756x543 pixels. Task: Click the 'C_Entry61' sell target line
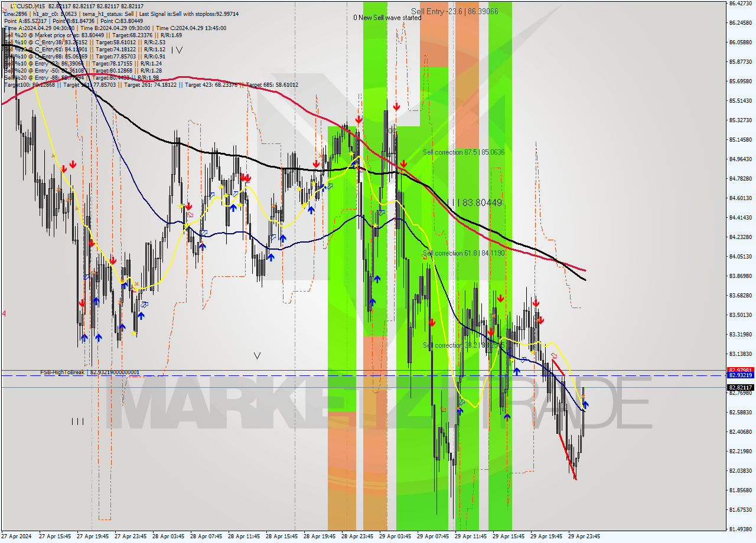click(x=84, y=49)
